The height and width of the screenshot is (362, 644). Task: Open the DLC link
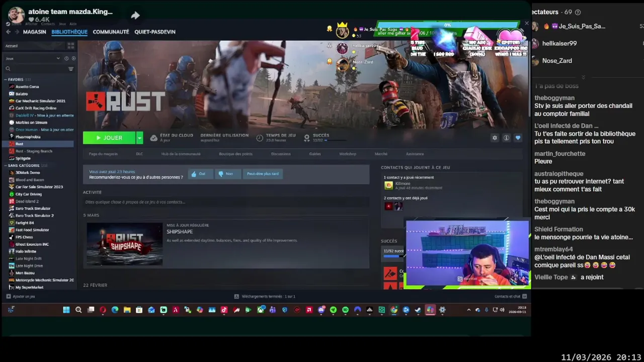tap(139, 154)
